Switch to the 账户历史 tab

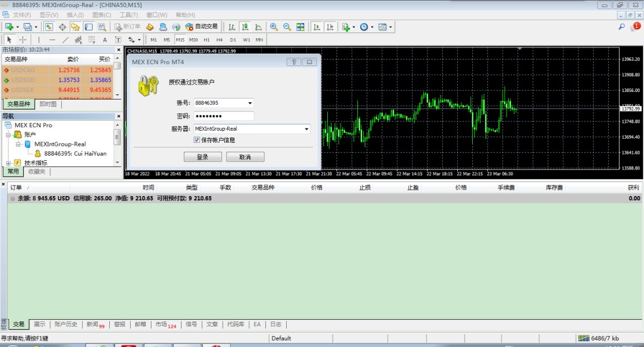[x=66, y=324]
